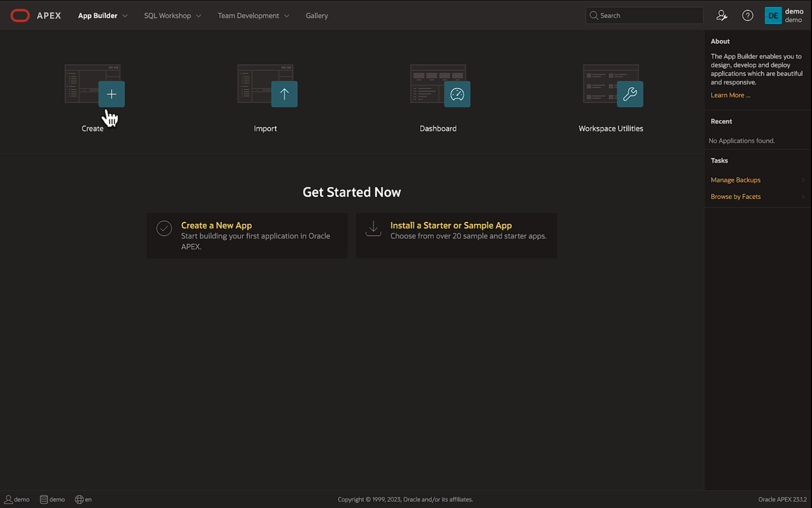Click the search magnifier icon
The height and width of the screenshot is (508, 812).
593,15
